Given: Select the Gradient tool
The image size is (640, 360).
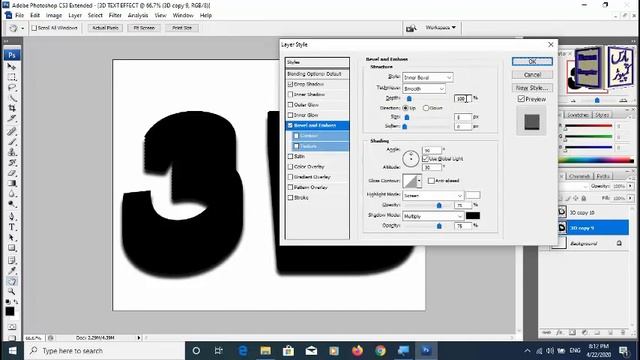Looking at the screenshot, I should [x=12, y=183].
